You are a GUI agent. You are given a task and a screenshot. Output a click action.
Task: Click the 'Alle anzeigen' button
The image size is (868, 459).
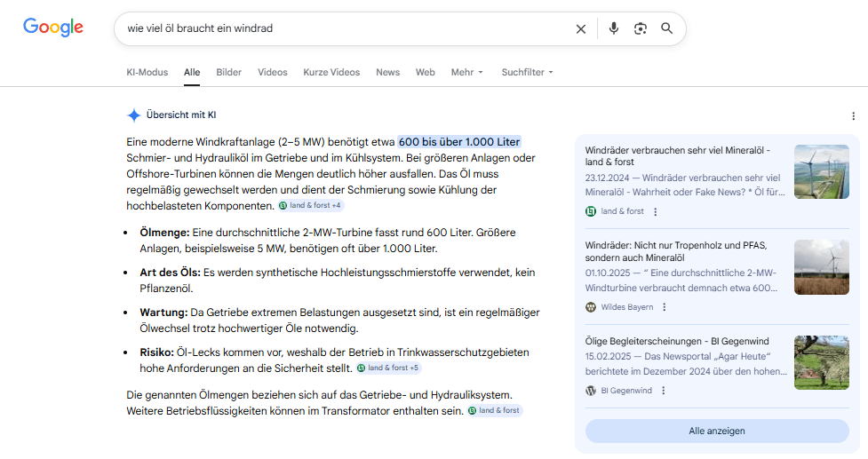[x=716, y=431]
